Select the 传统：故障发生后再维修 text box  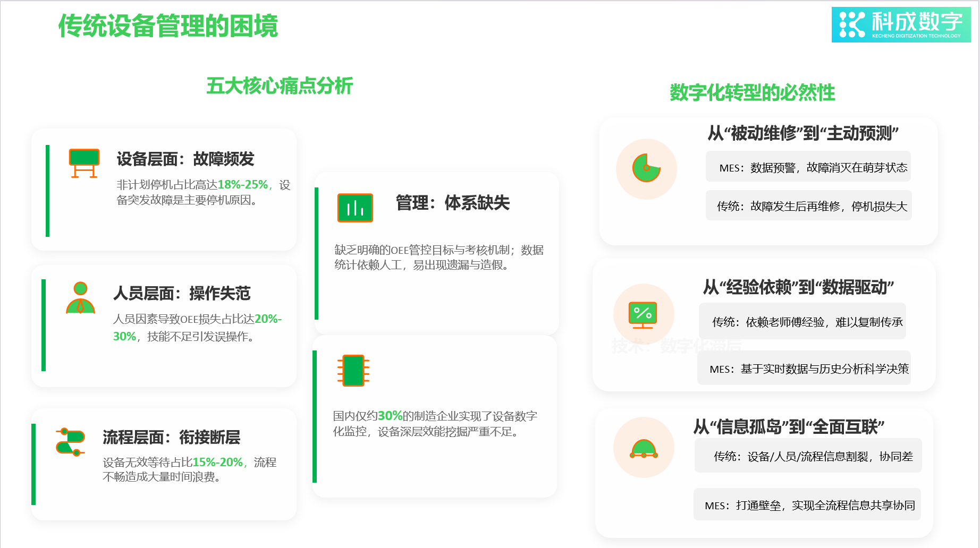pos(808,206)
